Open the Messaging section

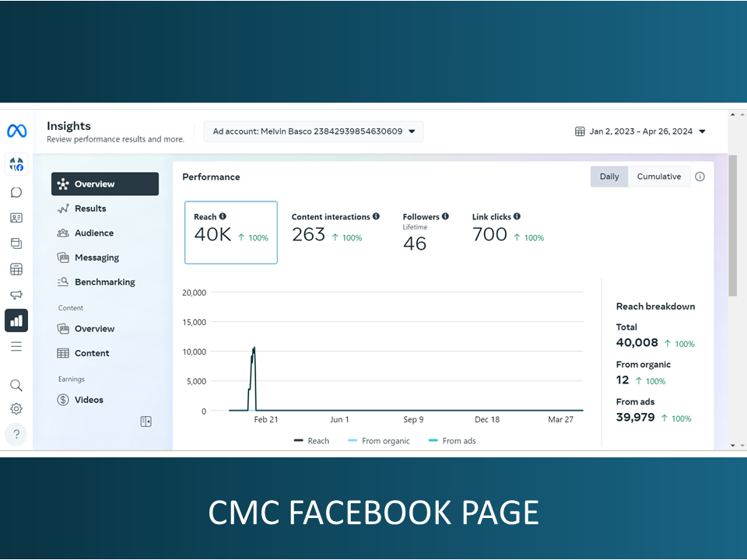[x=105, y=257]
